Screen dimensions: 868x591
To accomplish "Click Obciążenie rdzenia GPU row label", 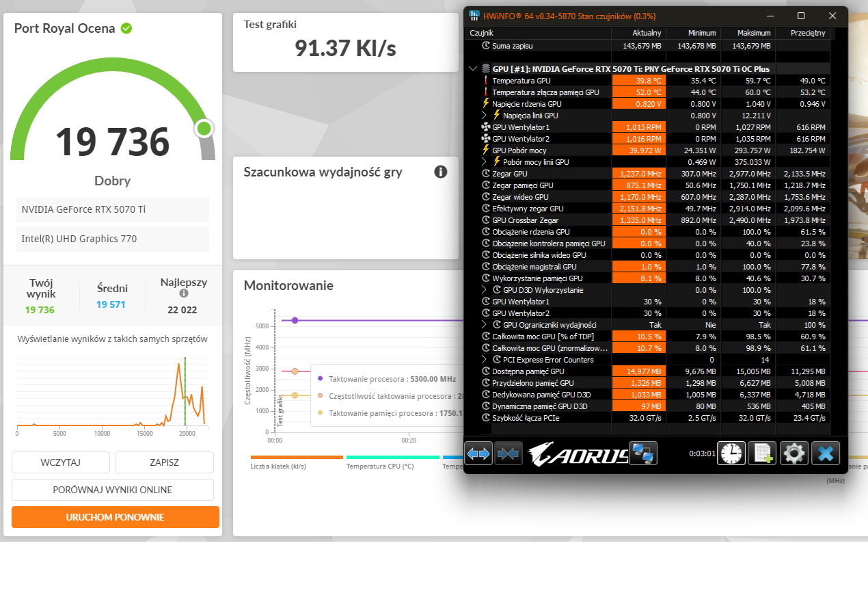I will point(530,232).
